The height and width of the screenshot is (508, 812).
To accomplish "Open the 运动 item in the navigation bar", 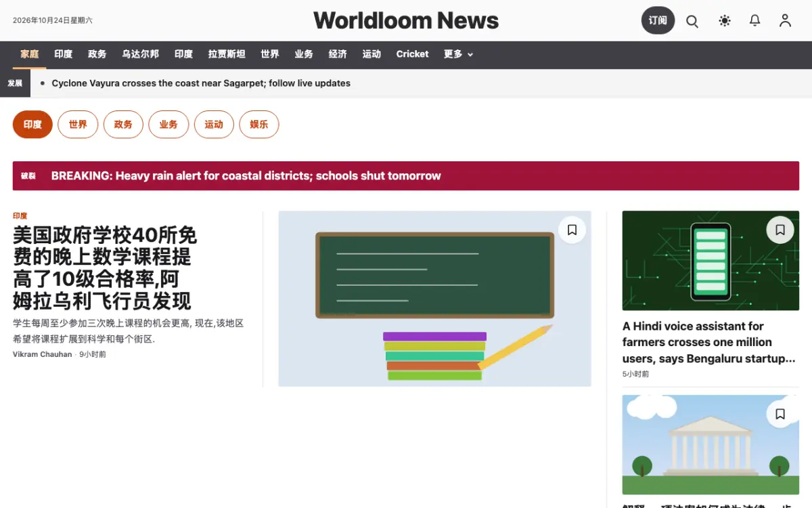I will tap(371, 54).
